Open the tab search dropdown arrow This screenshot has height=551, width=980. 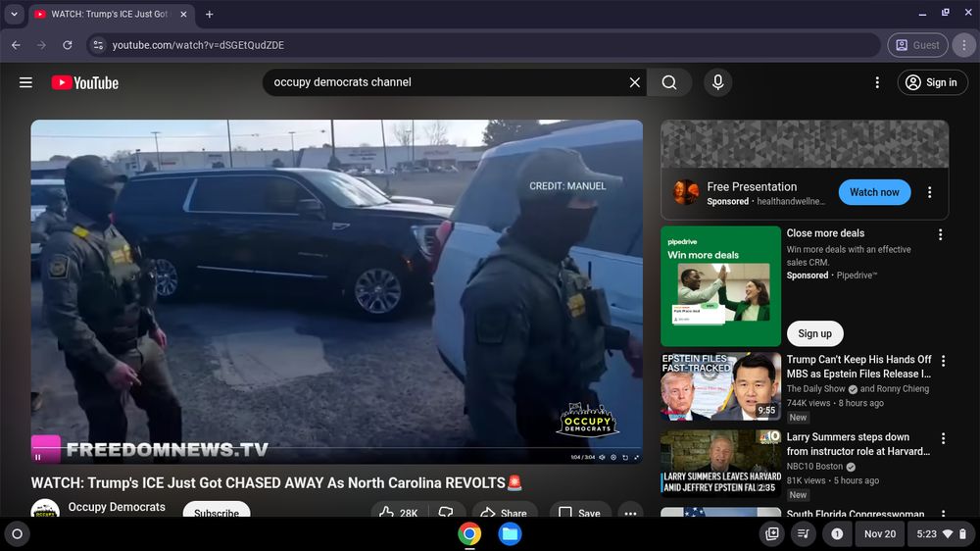tap(14, 14)
